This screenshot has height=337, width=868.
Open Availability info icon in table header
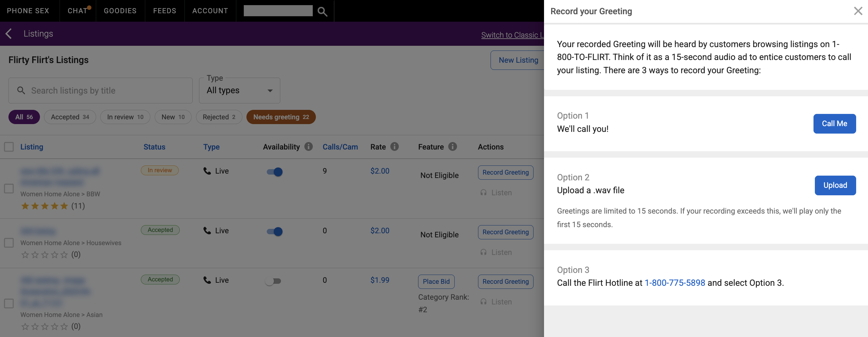[308, 146]
